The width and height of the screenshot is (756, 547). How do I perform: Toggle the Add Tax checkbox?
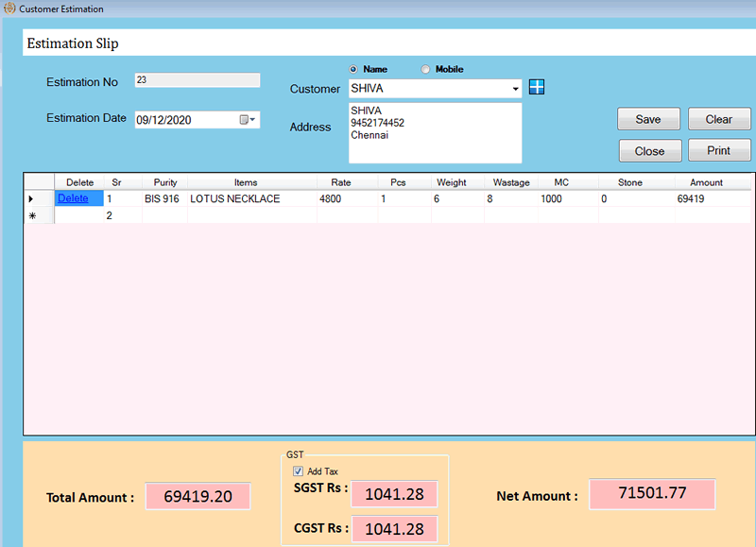tap(298, 470)
